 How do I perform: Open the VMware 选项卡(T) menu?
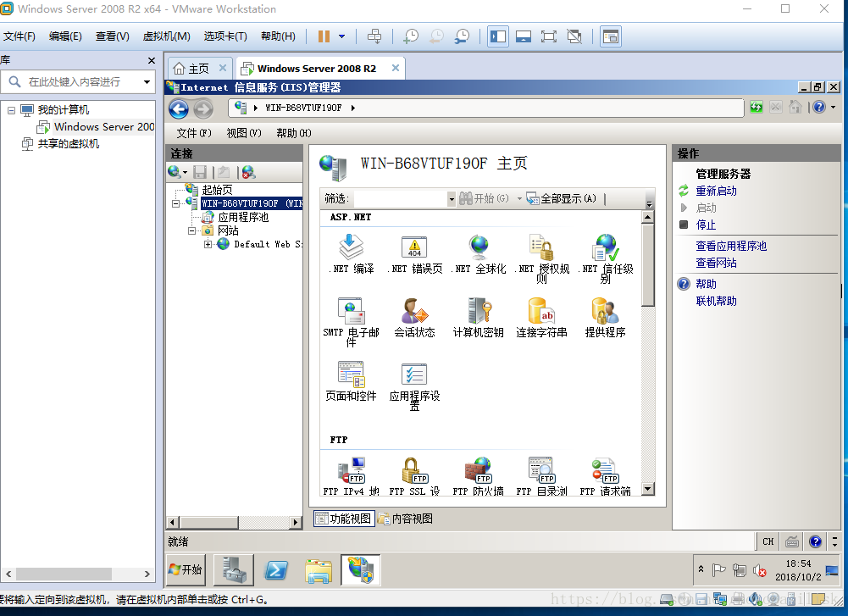(x=225, y=36)
